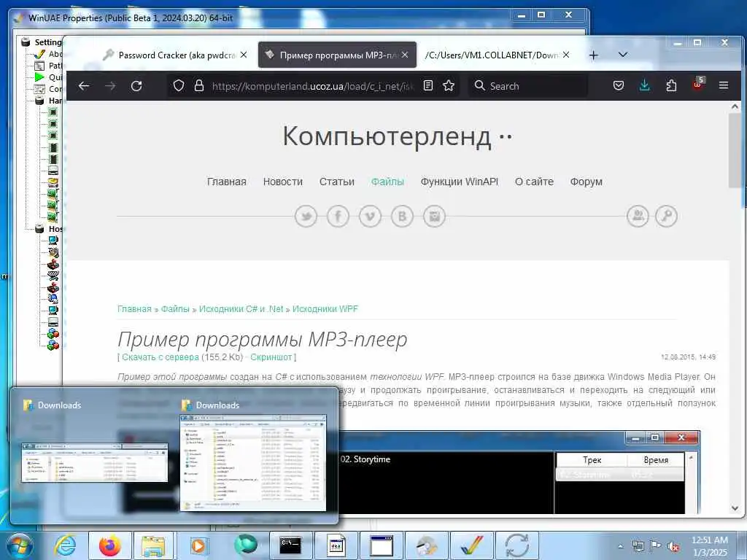The height and width of the screenshot is (560, 747).
Task: Click the users profile circle icon
Action: point(638,216)
